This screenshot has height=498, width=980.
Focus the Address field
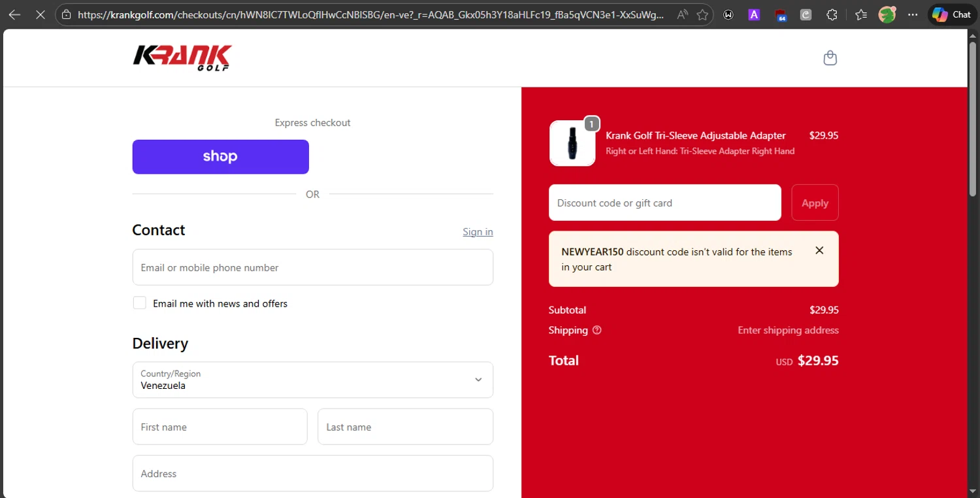click(x=313, y=473)
